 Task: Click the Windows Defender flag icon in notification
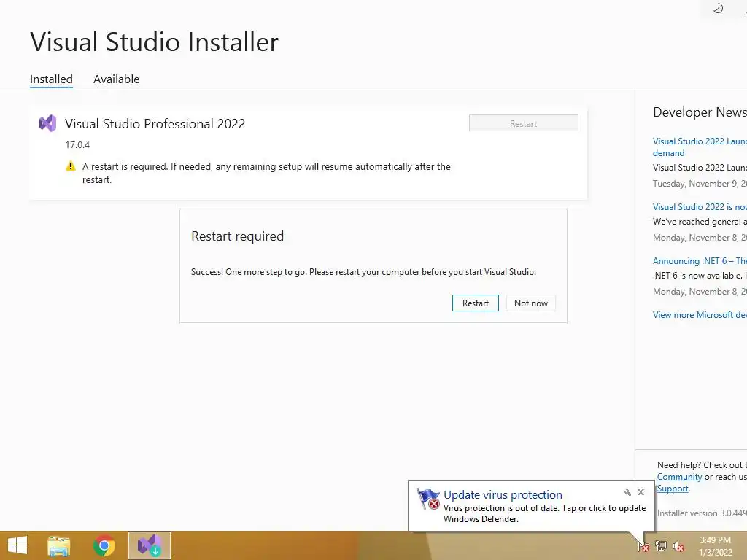pyautogui.click(x=427, y=498)
